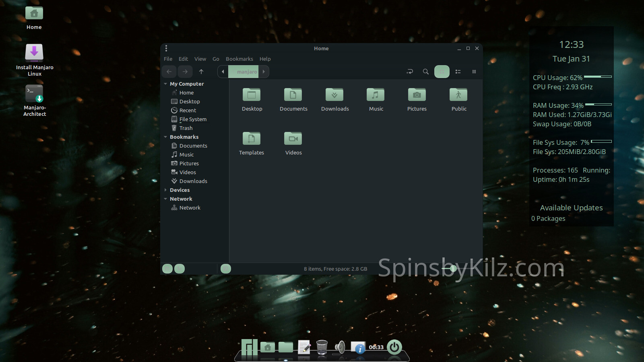
Task: Switch to list view
Action: tap(458, 72)
